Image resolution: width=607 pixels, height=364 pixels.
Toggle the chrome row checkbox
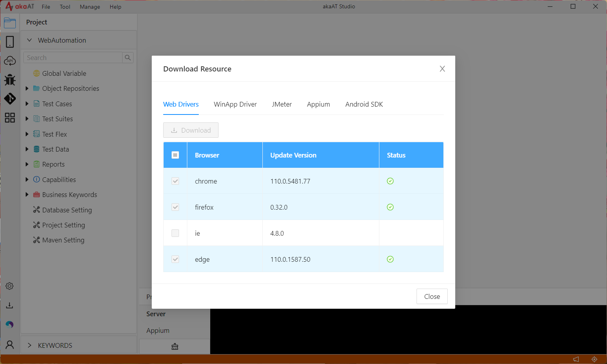(x=175, y=181)
